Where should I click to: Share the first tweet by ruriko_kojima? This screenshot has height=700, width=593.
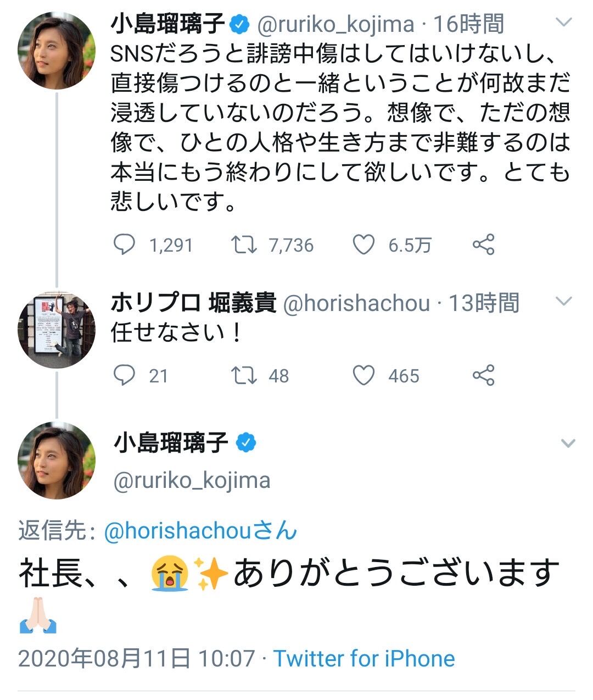483,245
